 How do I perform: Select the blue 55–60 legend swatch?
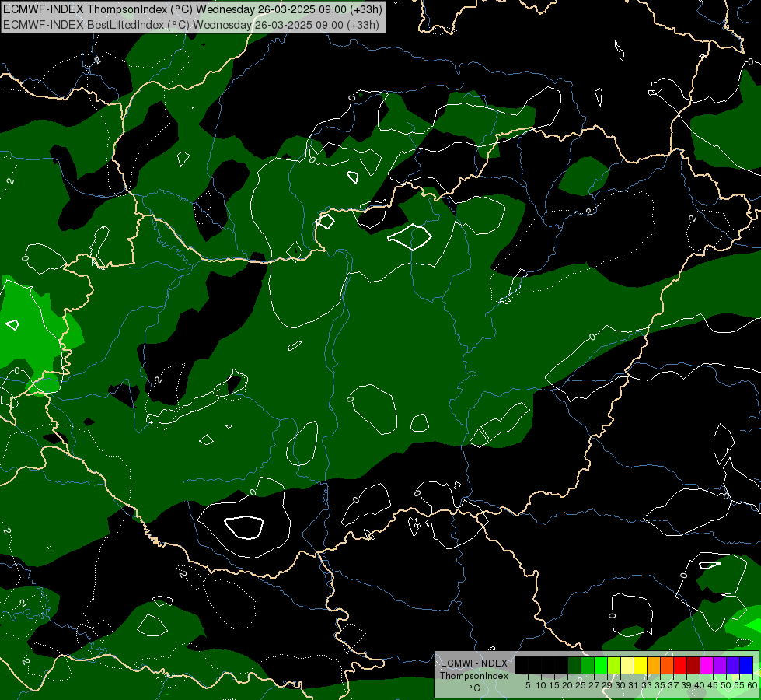pos(746,665)
